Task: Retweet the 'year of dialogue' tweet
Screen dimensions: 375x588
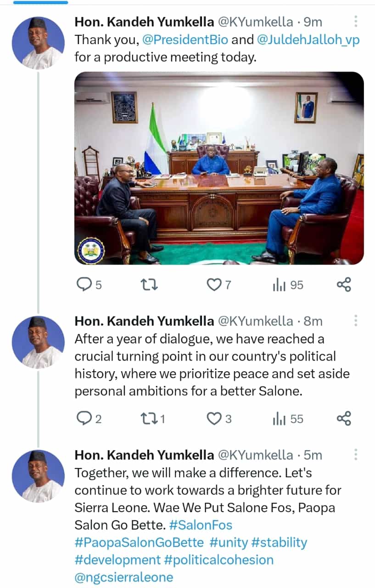Action: coord(149,418)
